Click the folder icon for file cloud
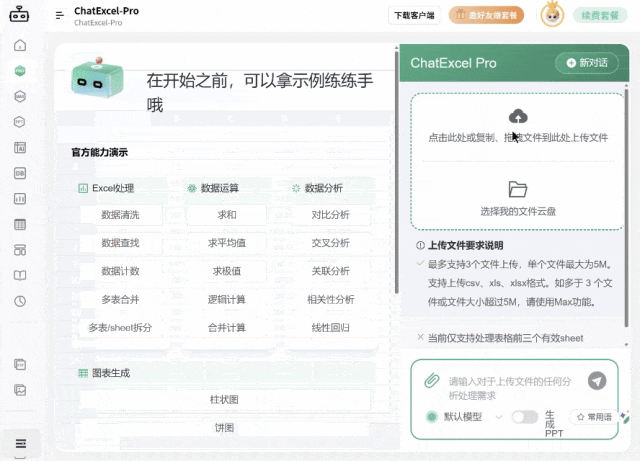The width and height of the screenshot is (640, 461). click(x=518, y=189)
